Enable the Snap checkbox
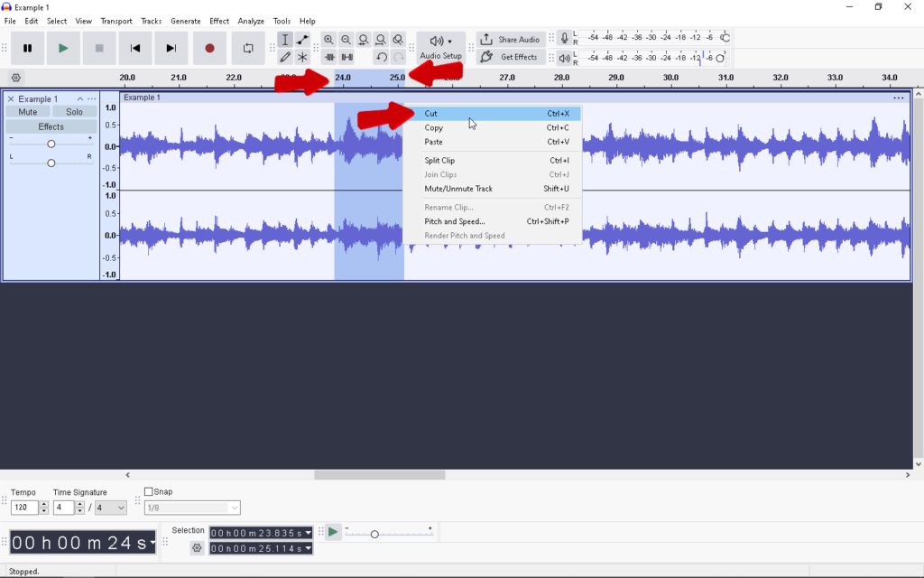 pos(149,492)
